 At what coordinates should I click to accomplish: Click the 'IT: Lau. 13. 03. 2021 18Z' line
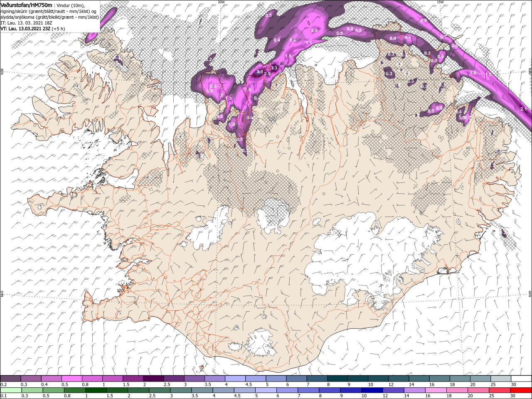click(26, 23)
